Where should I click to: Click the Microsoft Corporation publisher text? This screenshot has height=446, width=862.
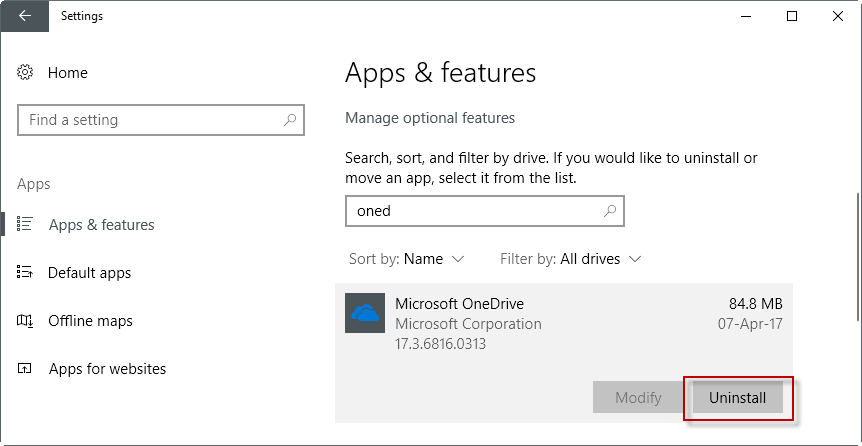pos(468,324)
